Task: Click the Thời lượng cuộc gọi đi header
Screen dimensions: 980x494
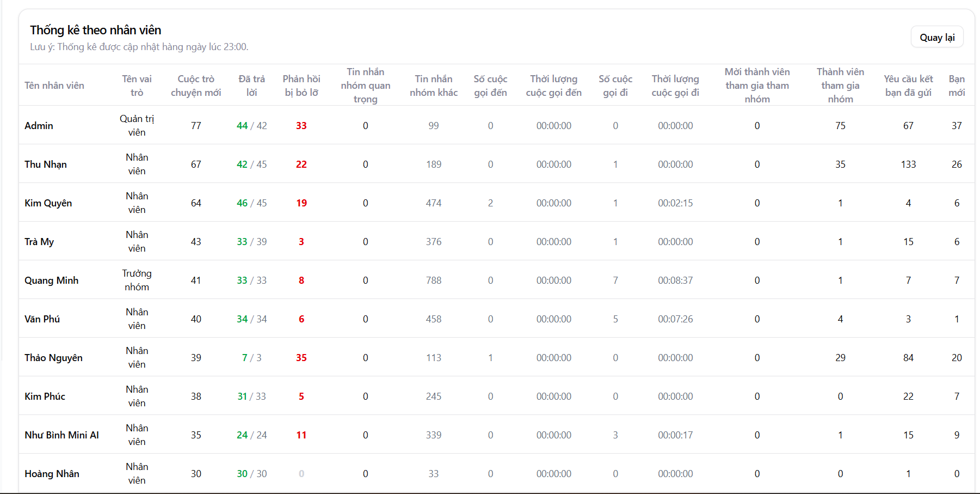Action: [x=675, y=86]
